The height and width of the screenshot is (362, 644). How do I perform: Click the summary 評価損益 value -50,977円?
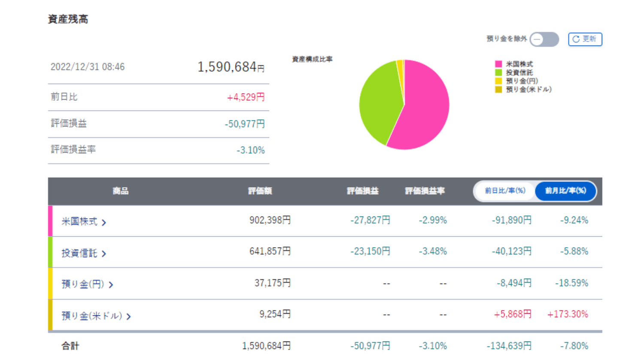tap(245, 124)
